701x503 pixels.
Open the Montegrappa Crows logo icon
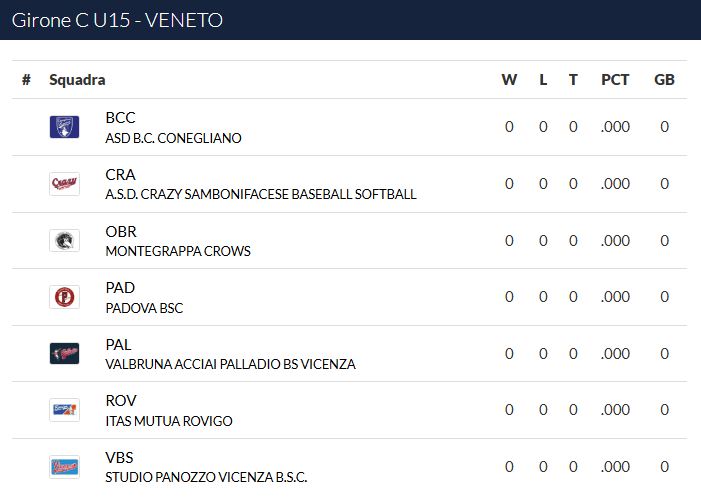[64, 241]
